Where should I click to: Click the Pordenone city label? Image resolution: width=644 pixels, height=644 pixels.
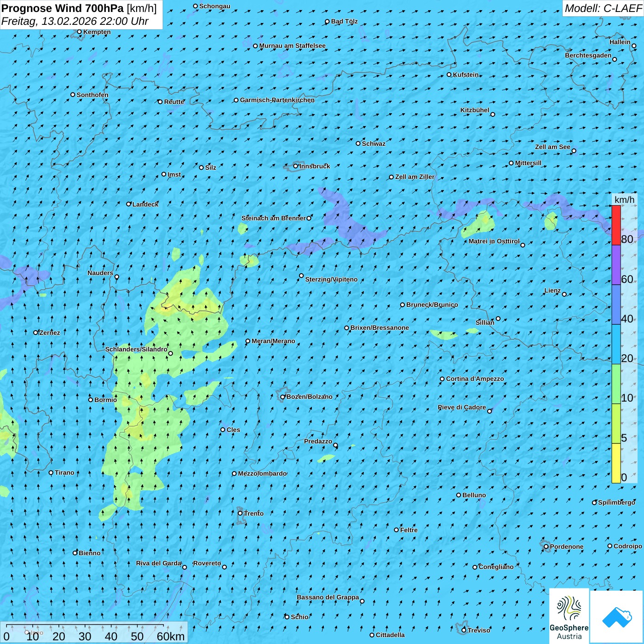click(x=566, y=546)
